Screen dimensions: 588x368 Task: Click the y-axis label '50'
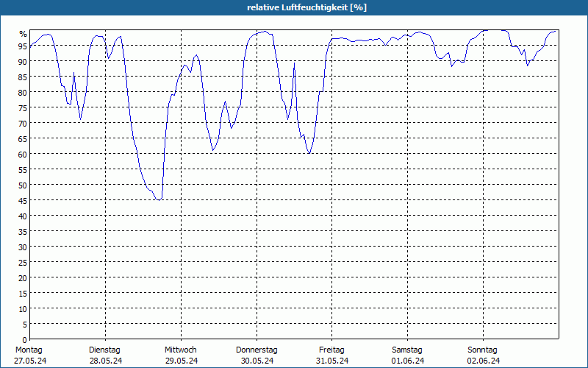pyautogui.click(x=23, y=185)
